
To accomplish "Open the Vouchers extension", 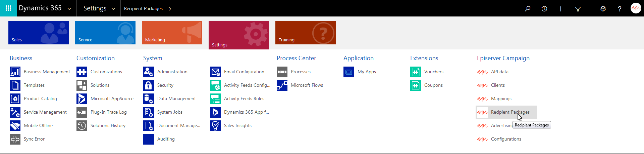I will pos(433,72).
